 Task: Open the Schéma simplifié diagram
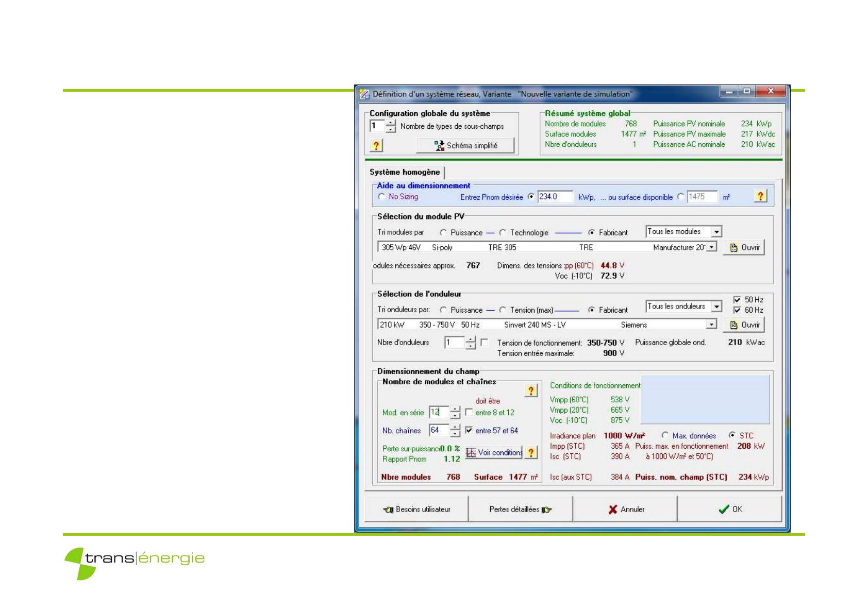point(465,145)
